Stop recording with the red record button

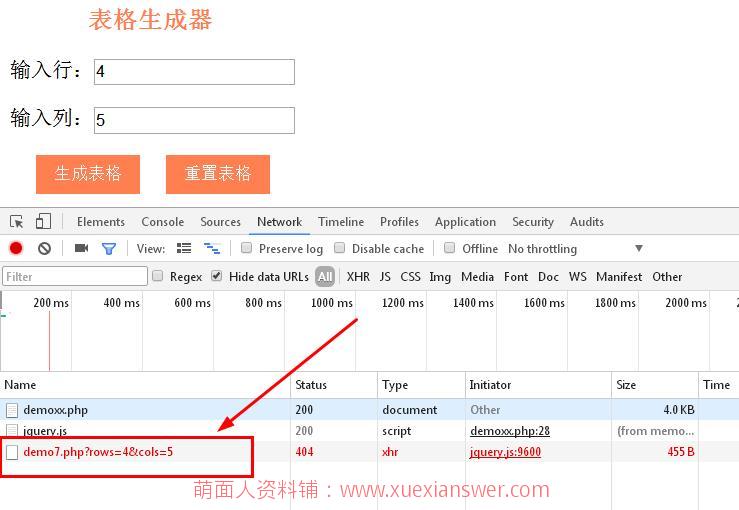click(16, 248)
